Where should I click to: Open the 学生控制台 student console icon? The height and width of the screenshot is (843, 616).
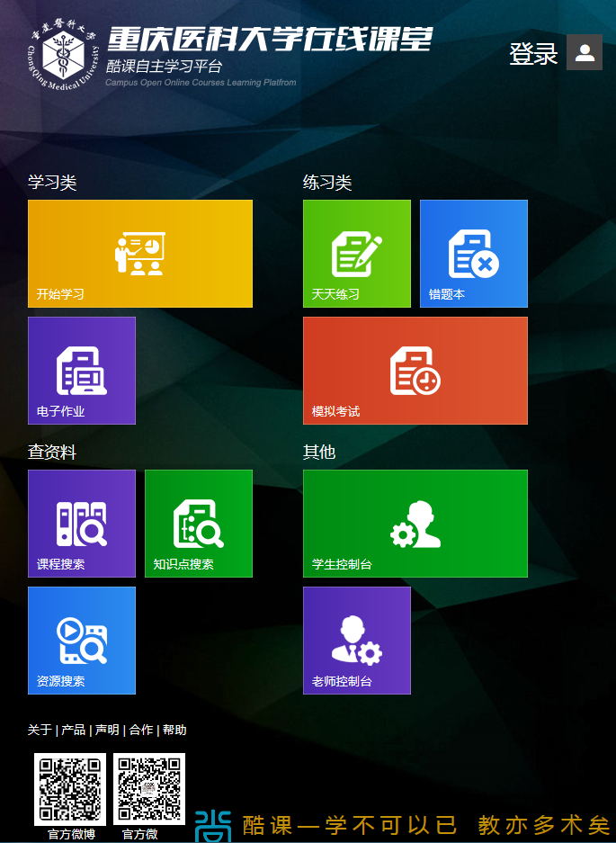(415, 524)
